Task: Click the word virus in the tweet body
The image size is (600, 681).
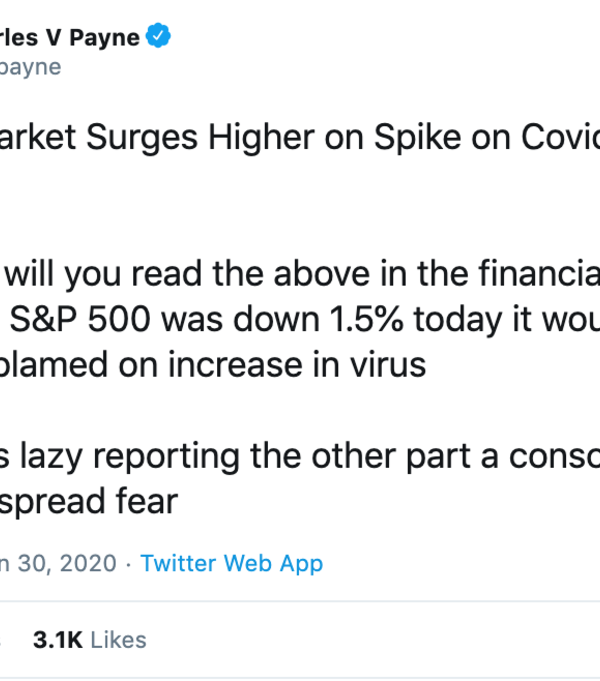Action: pos(386,366)
